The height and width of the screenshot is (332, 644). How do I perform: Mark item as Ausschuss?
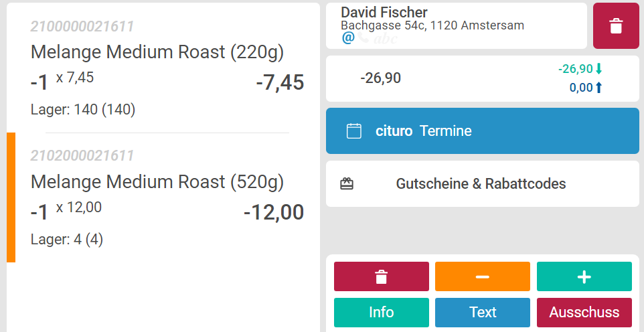point(584,313)
